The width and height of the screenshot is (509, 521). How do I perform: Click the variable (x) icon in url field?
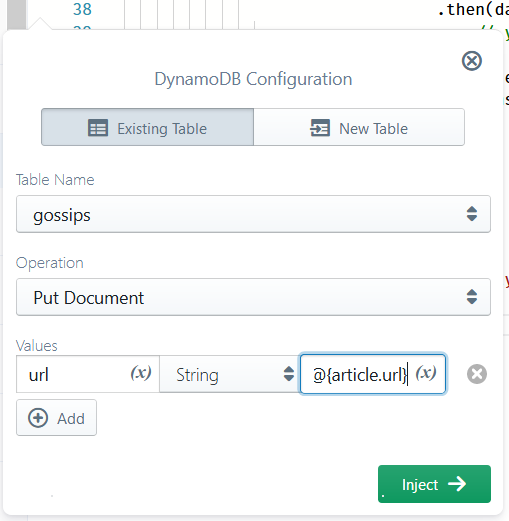141,373
